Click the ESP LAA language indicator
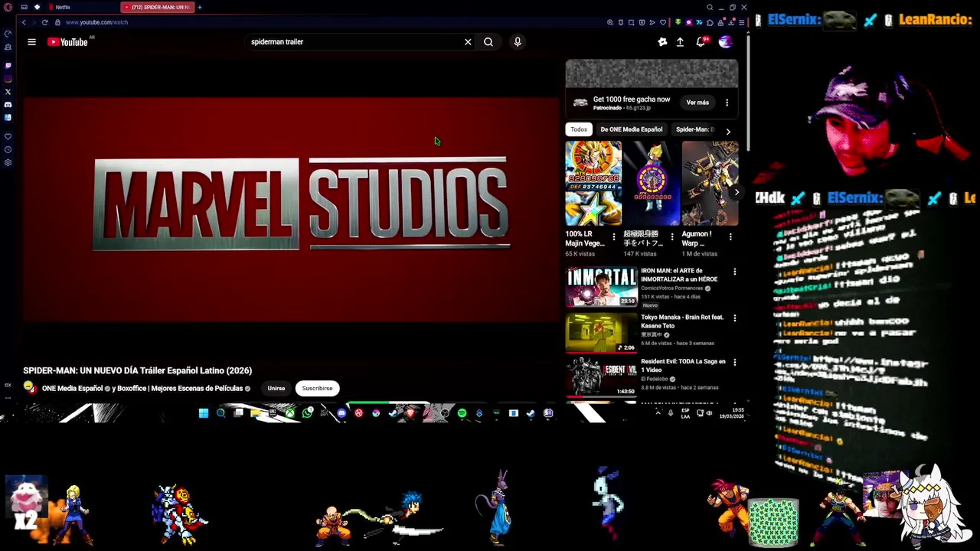This screenshot has height=551, width=980. (x=685, y=413)
